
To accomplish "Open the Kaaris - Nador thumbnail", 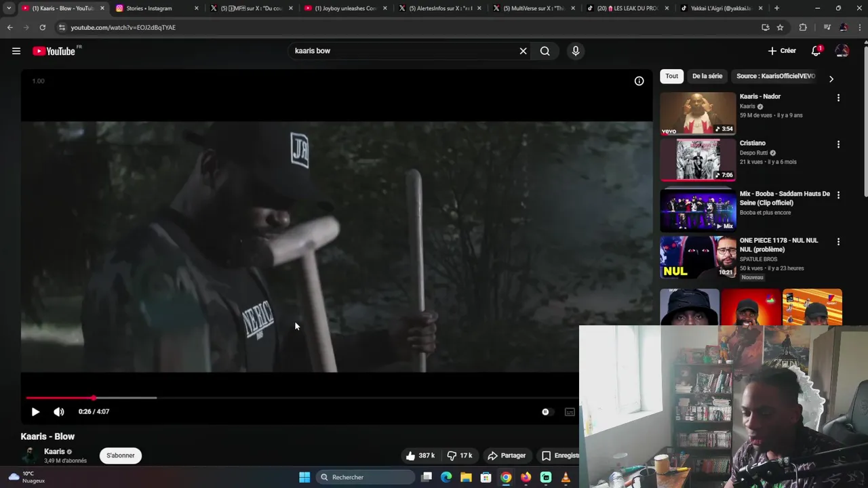I will [698, 114].
